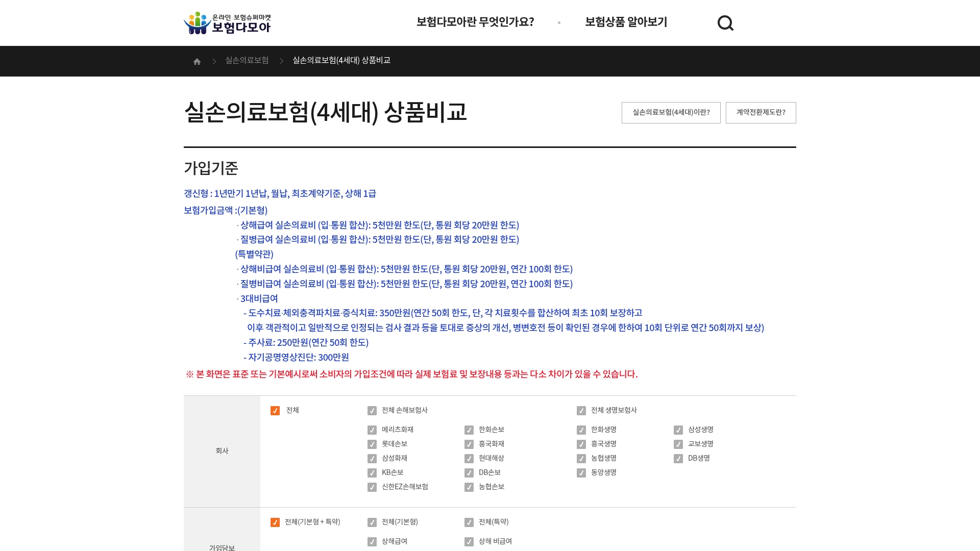Uncheck 현대해상 insurer checkbox
This screenshot has height=551, width=980.
[469, 459]
